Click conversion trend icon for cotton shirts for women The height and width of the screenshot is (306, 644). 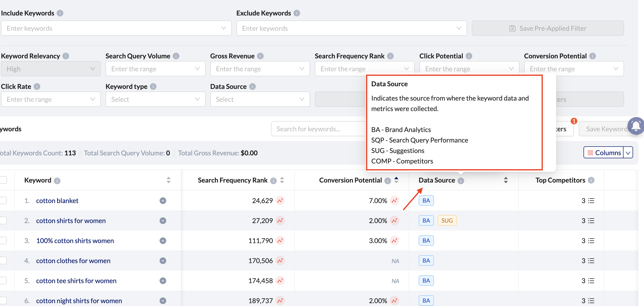point(394,220)
